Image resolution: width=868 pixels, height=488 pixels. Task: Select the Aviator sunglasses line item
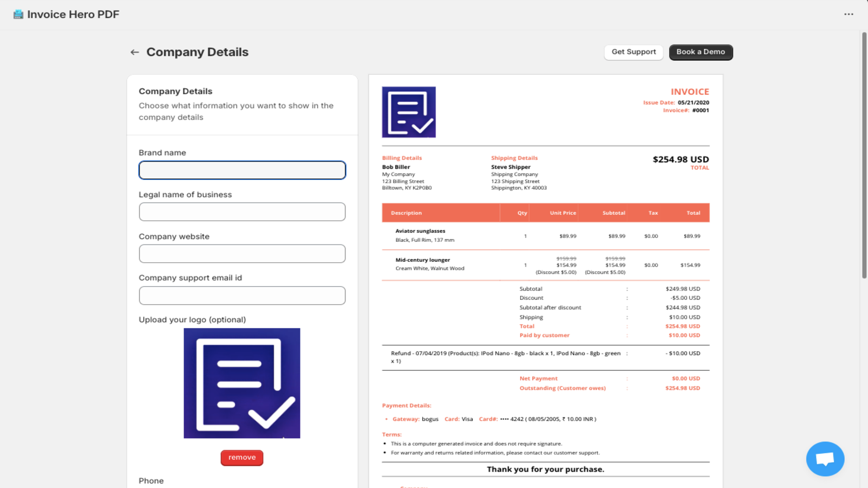click(546, 236)
